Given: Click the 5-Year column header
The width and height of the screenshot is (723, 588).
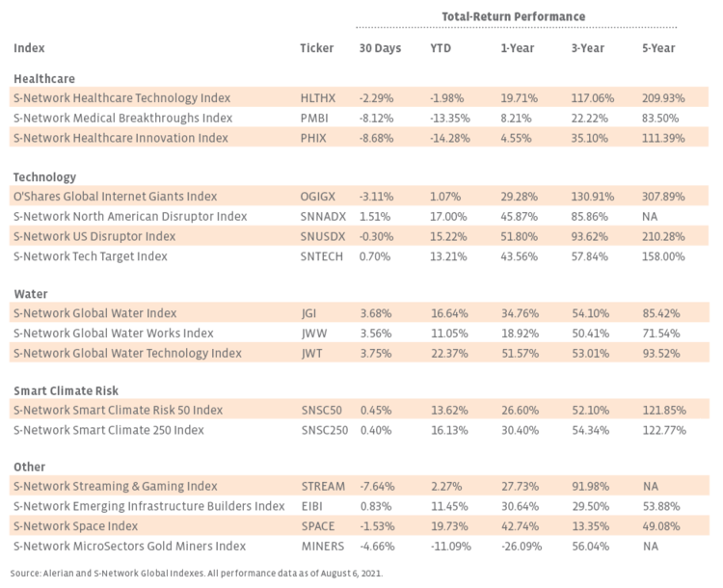Looking at the screenshot, I should click(x=658, y=47).
